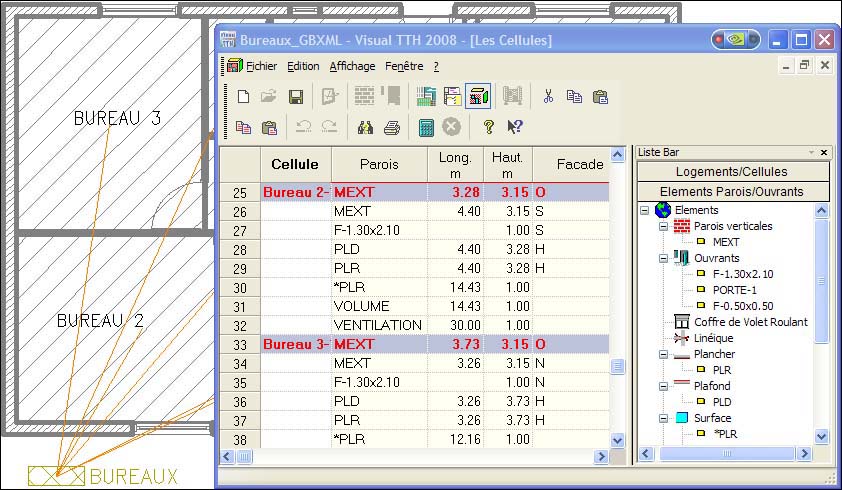The height and width of the screenshot is (490, 842).
Task: Click the Facade column header
Action: [x=571, y=164]
